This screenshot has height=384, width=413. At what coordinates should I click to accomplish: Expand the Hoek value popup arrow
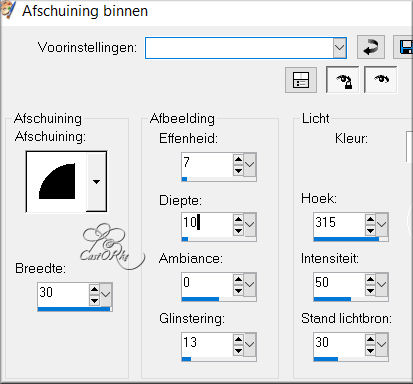(x=382, y=225)
